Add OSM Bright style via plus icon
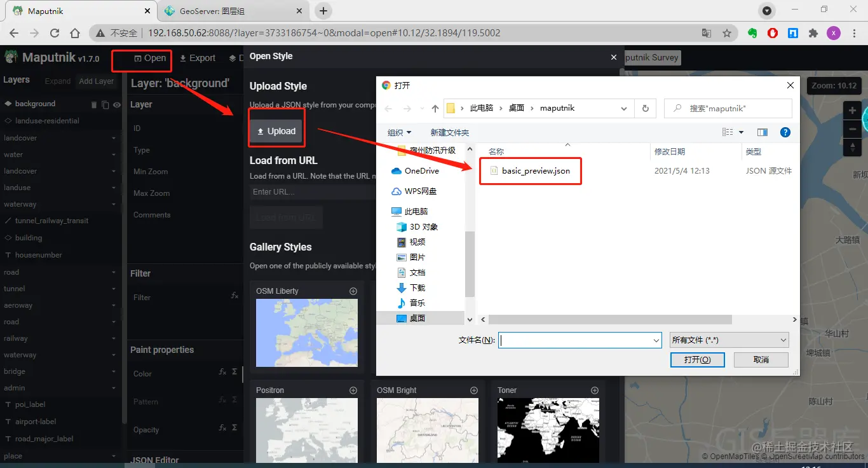868x468 pixels. click(x=474, y=390)
